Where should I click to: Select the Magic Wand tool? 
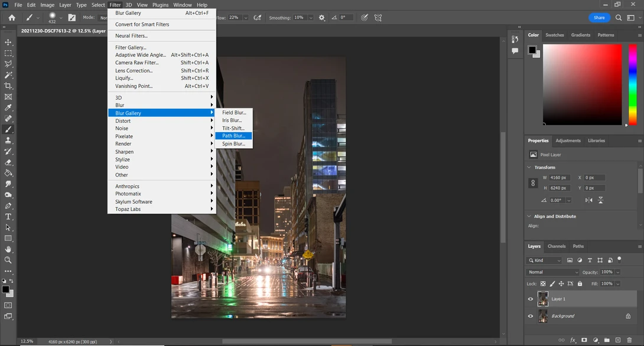(x=8, y=75)
